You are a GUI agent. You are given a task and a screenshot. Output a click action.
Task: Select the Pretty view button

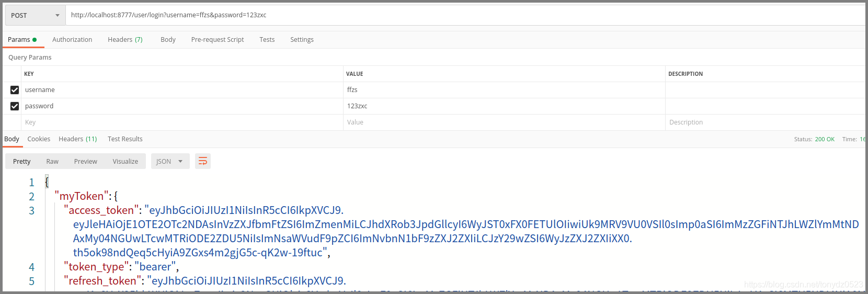22,162
